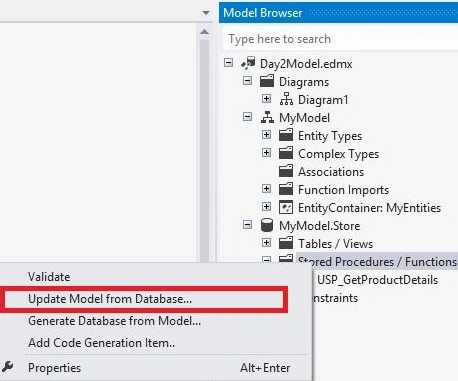Select the Day2Model.edmx label
This screenshot has height=381, width=458.
[306, 64]
